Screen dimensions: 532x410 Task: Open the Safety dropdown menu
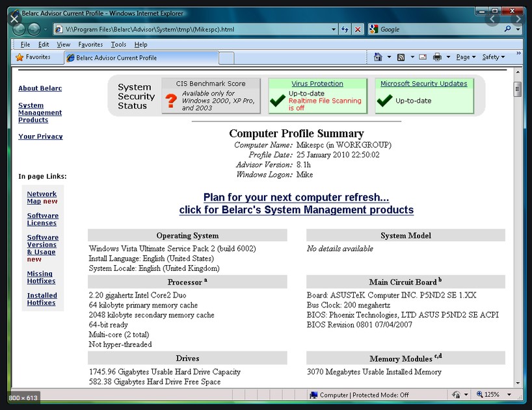click(x=494, y=57)
